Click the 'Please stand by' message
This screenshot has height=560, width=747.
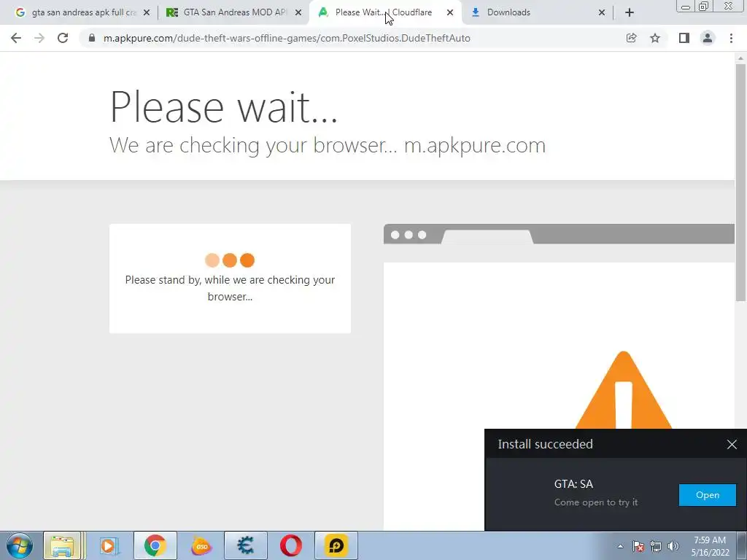point(230,287)
